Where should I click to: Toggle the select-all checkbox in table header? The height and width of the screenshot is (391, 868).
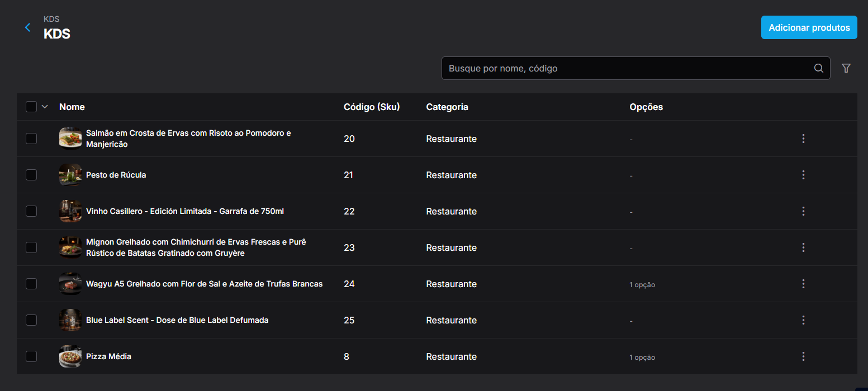click(31, 107)
